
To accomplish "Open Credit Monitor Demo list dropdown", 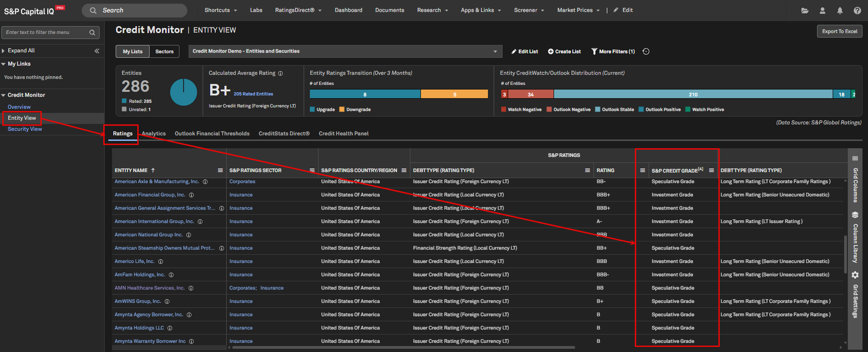I will coord(345,51).
